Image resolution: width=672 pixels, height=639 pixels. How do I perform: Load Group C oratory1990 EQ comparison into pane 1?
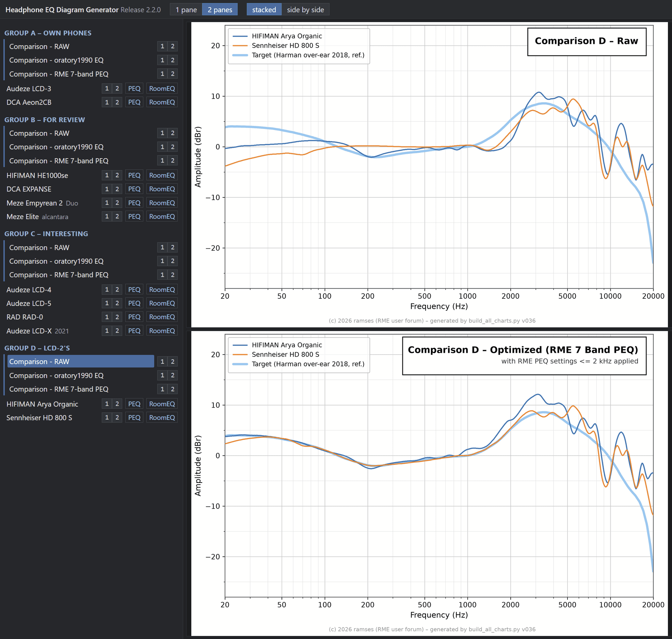tap(162, 261)
